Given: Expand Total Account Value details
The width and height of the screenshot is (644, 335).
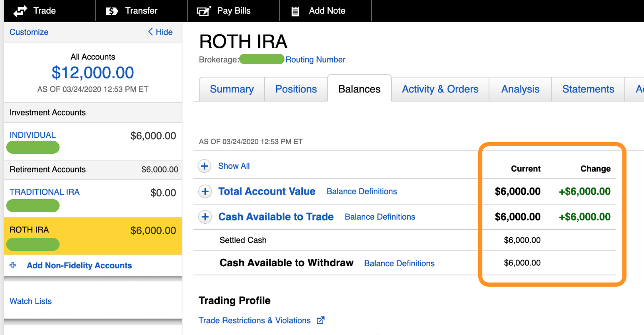Looking at the screenshot, I should 205,191.
